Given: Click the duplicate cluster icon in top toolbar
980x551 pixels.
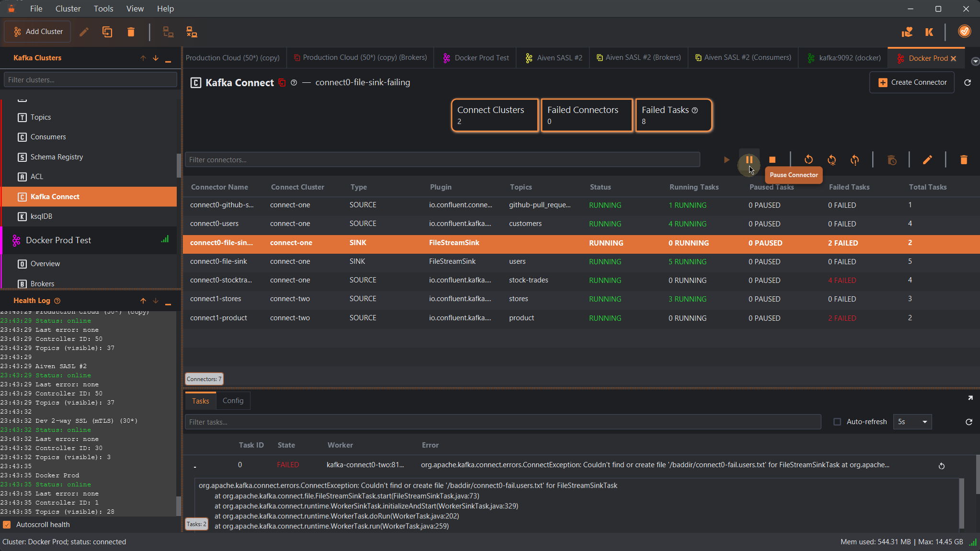Looking at the screenshot, I should click(x=107, y=32).
